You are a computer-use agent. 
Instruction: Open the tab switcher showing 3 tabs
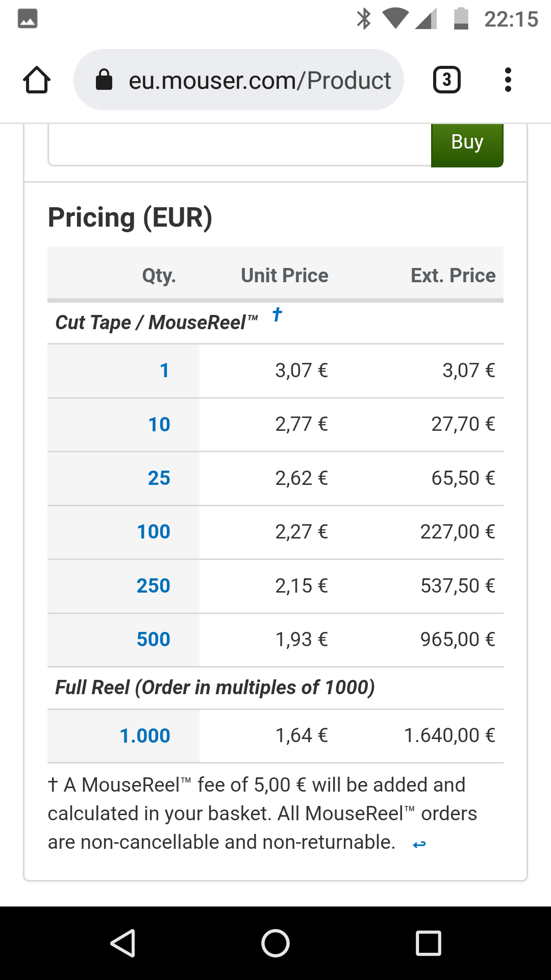point(447,80)
